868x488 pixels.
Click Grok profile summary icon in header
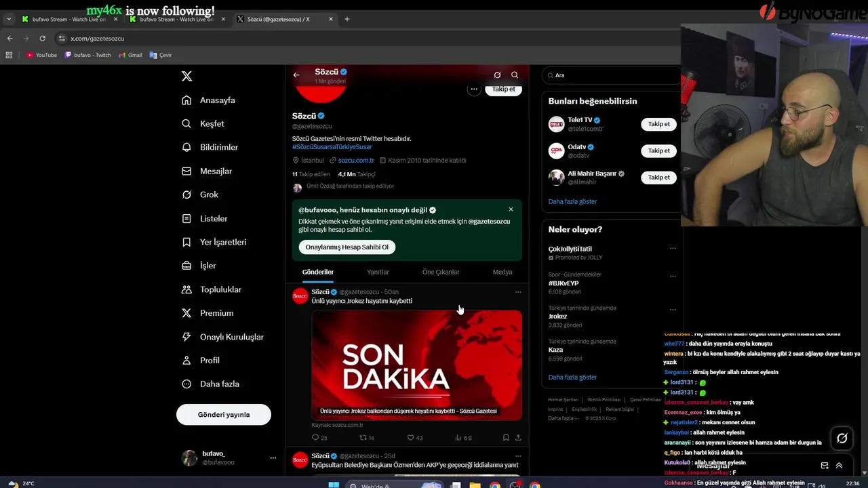pos(497,75)
